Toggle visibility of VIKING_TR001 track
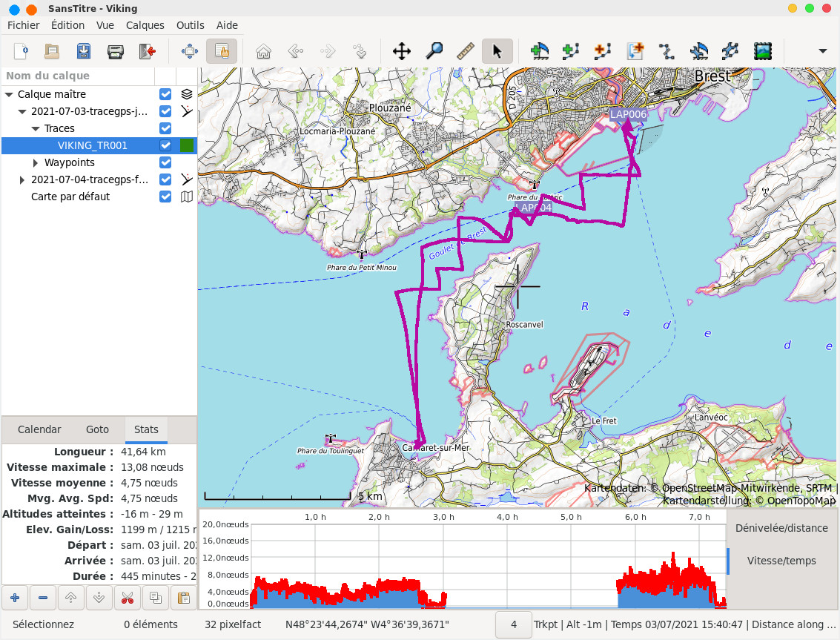Image resolution: width=840 pixels, height=640 pixels. (165, 145)
